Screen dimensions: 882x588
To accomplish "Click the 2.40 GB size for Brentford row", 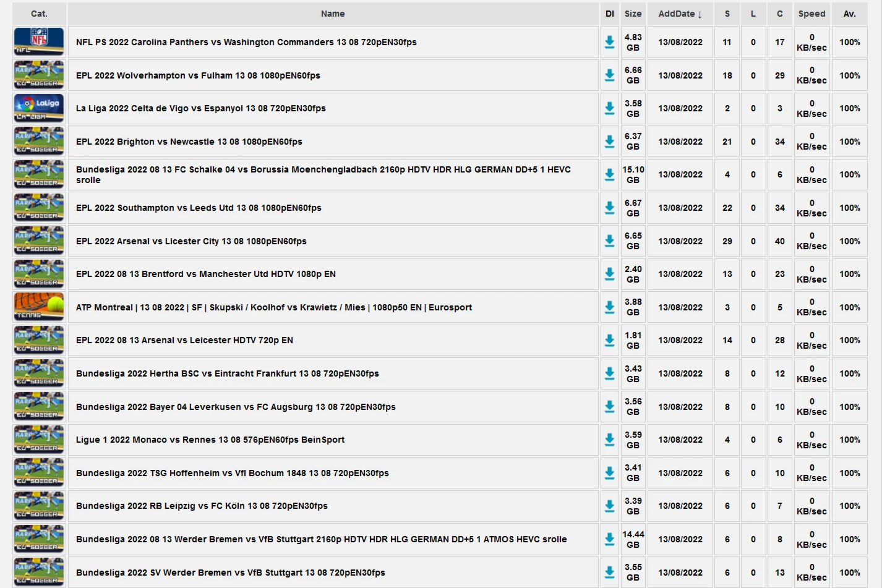I will pyautogui.click(x=633, y=274).
